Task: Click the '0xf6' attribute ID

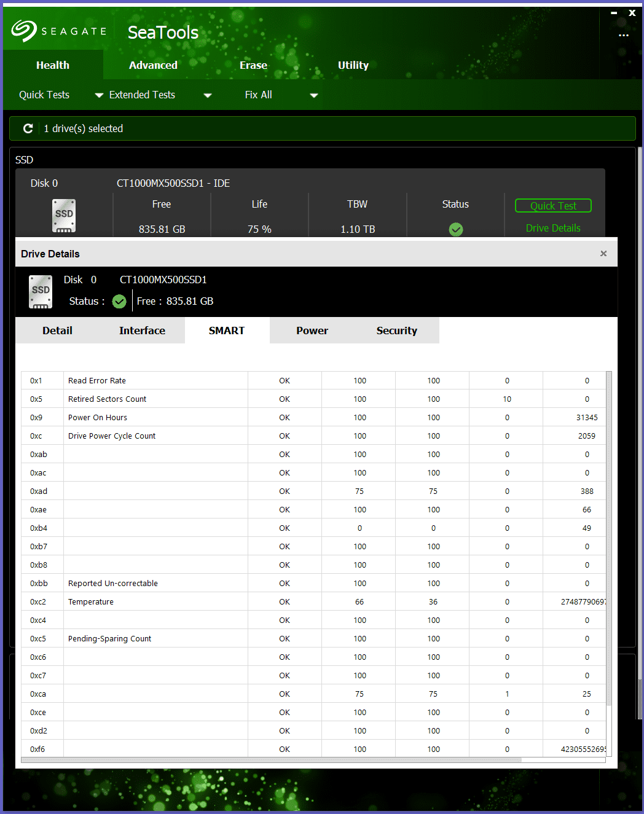Action: [37, 749]
